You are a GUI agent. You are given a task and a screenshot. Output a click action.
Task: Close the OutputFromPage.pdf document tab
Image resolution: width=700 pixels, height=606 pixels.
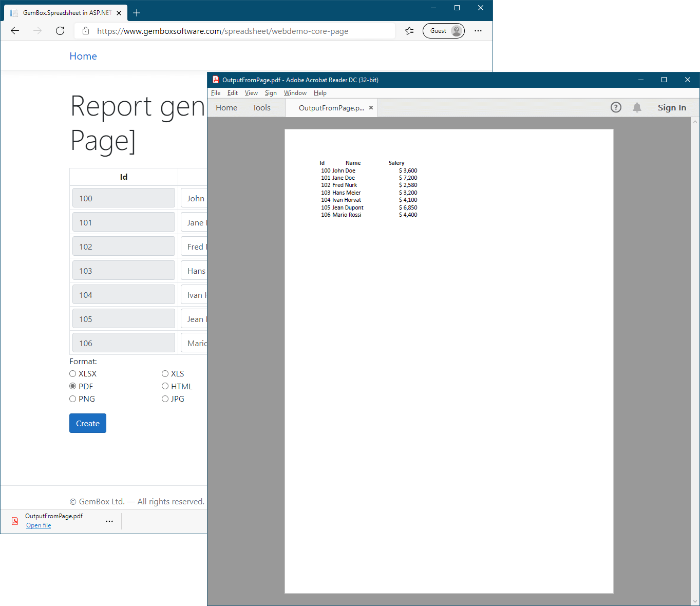coord(371,108)
